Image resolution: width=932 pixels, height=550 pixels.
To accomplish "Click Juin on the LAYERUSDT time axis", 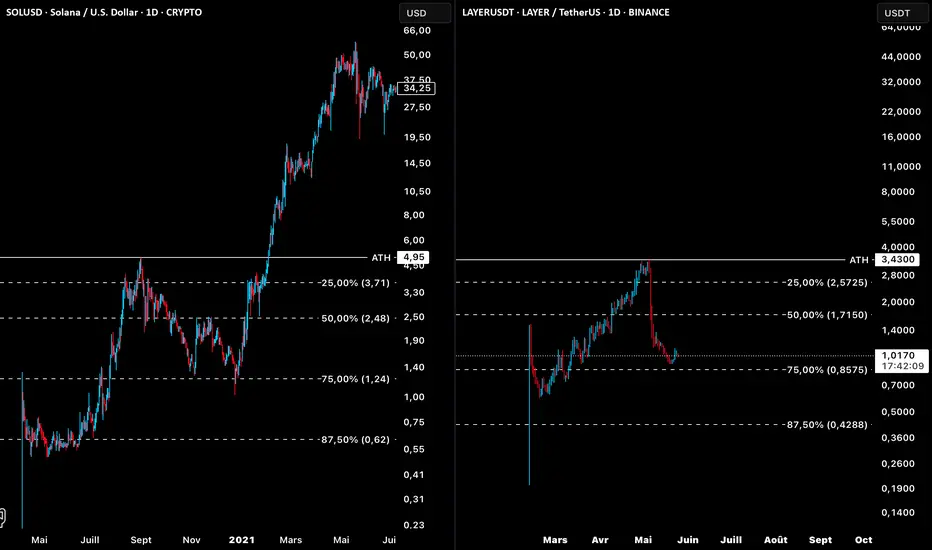I will [x=688, y=540].
